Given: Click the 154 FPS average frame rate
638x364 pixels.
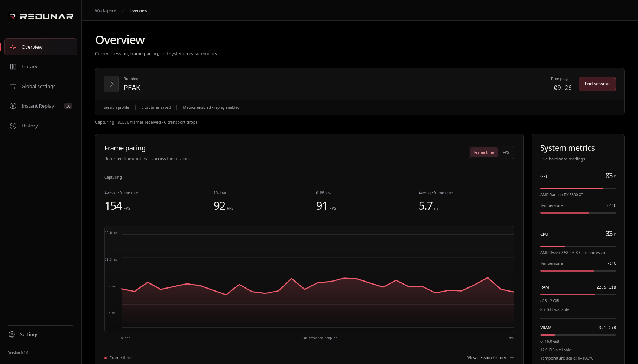Looking at the screenshot, I should click(x=117, y=206).
